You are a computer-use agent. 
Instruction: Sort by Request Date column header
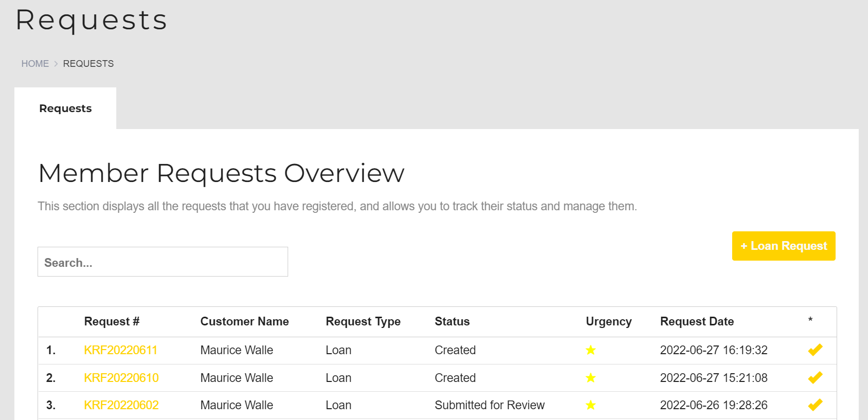697,322
